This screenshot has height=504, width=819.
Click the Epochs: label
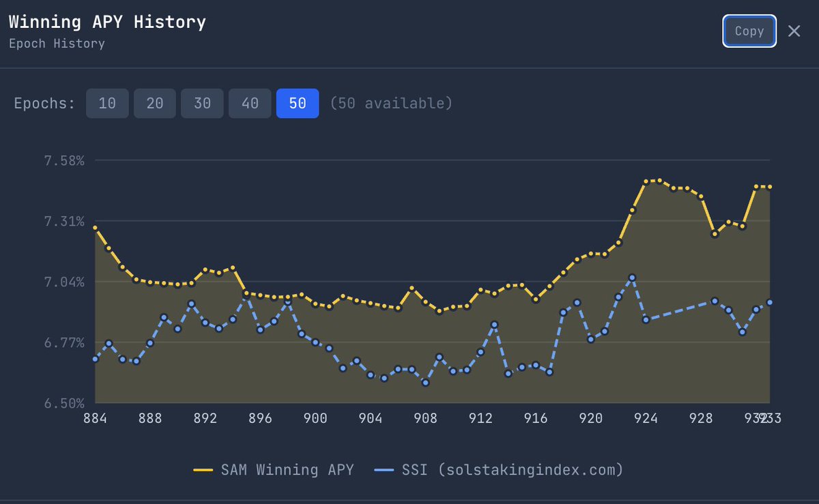(44, 104)
